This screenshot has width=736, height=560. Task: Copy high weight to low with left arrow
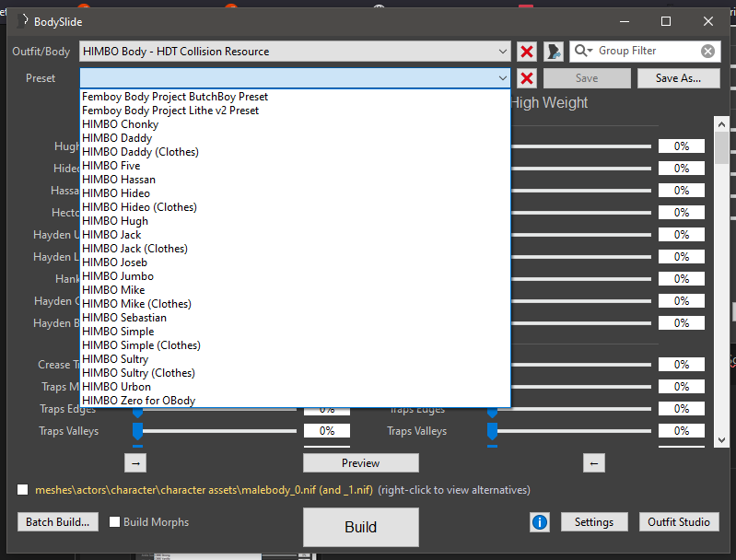pos(594,463)
